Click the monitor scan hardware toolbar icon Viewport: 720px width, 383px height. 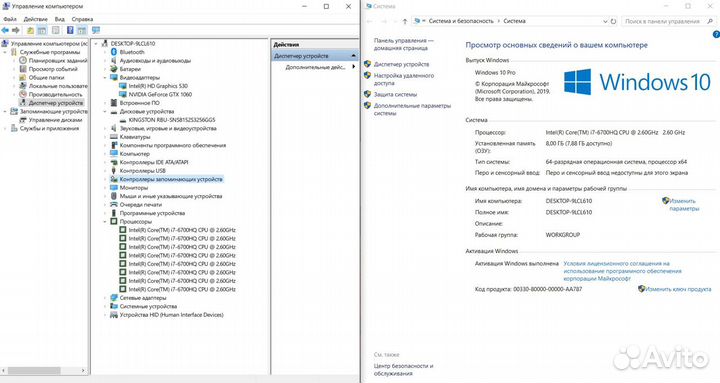point(96,30)
